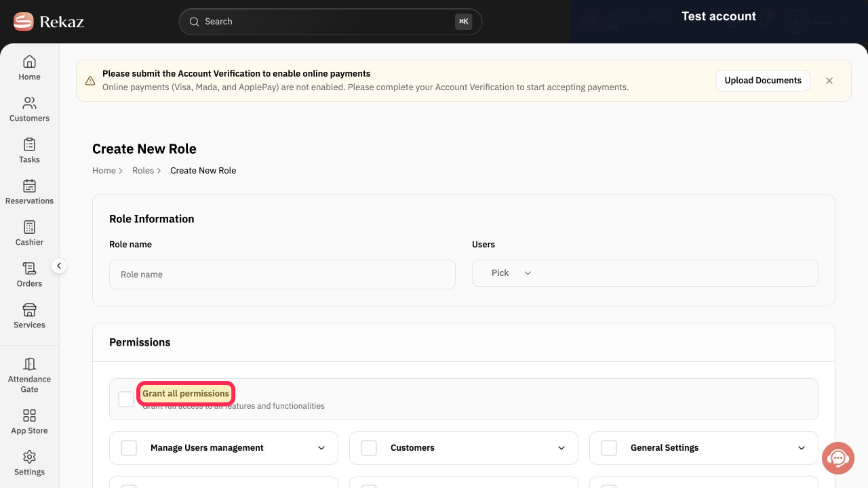Expand the General Settings permissions chevron
The height and width of the screenshot is (488, 868).
pos(802,448)
